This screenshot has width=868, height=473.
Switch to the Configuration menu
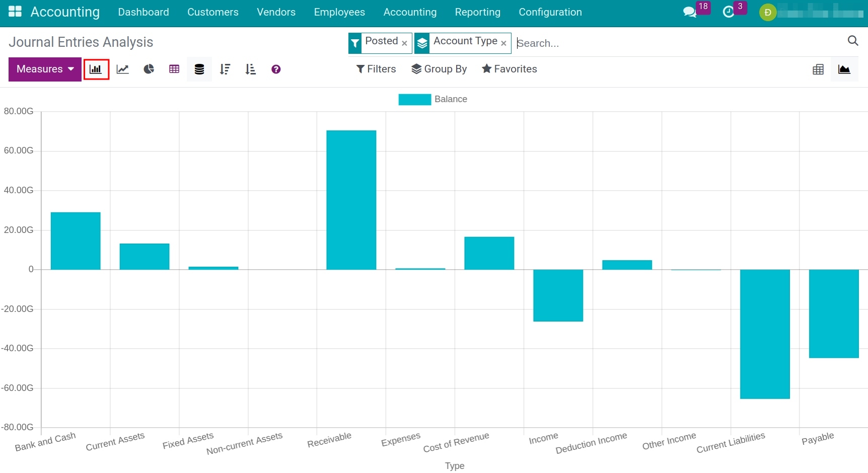click(x=550, y=12)
